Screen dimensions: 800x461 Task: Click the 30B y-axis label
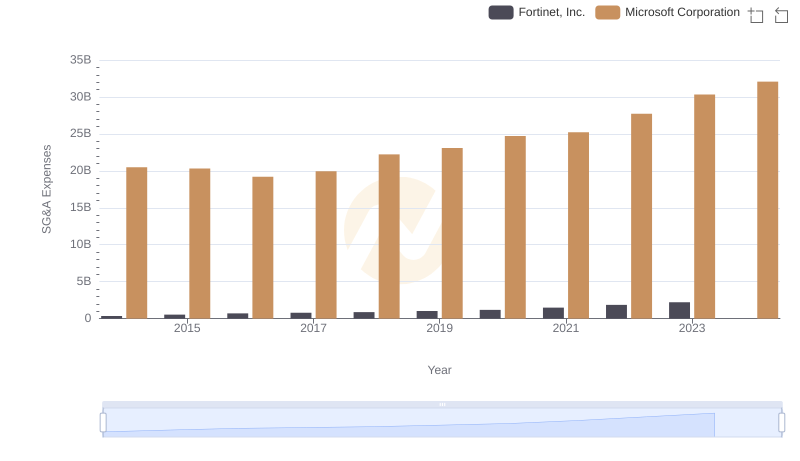click(x=81, y=97)
